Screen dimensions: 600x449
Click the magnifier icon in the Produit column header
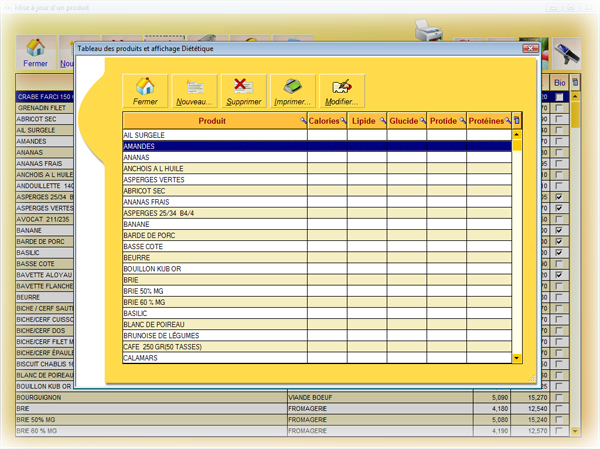[x=303, y=121]
